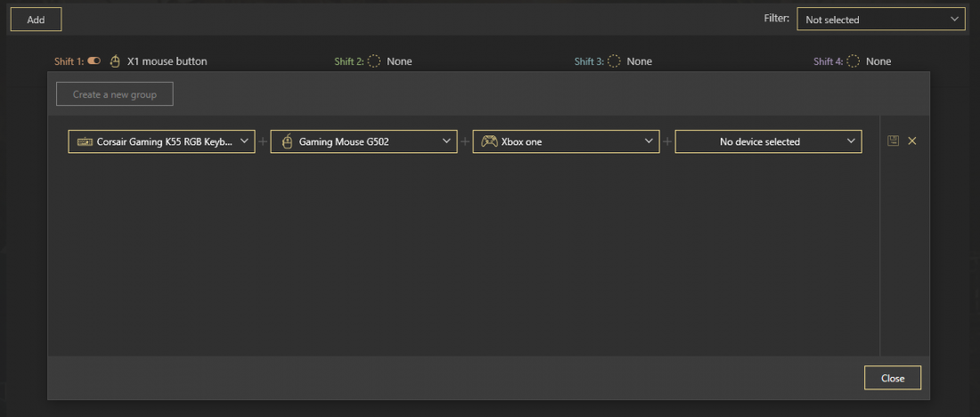Click the dotted circle icon for Shift 2
Screen dimensions: 980x417
click(x=374, y=61)
